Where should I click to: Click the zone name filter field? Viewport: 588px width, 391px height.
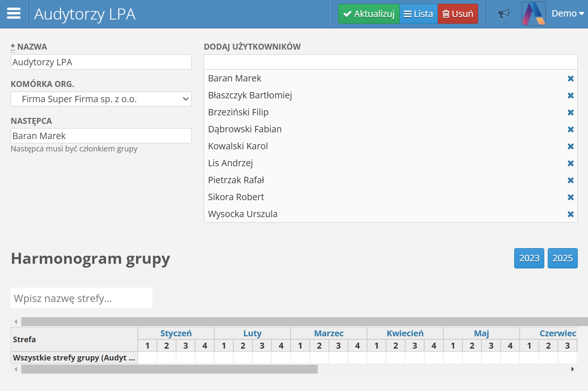click(81, 298)
